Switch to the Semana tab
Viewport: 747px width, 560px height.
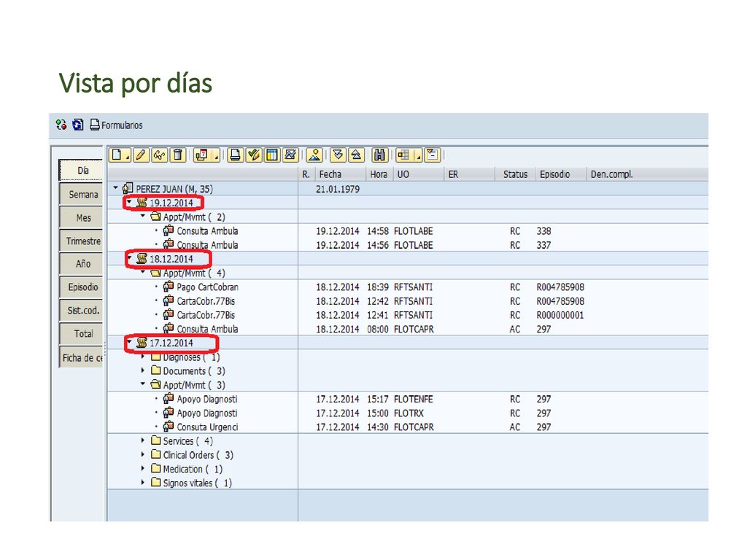click(x=81, y=194)
